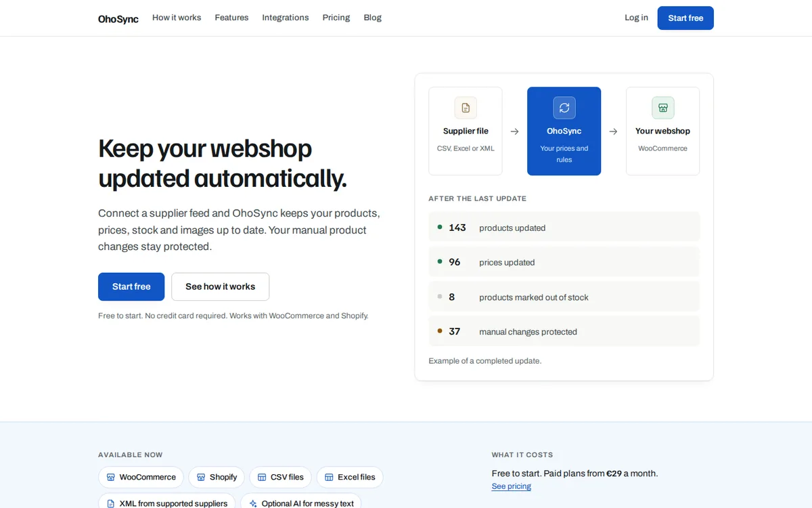Go to the Features page
The height and width of the screenshot is (508, 812).
click(231, 18)
